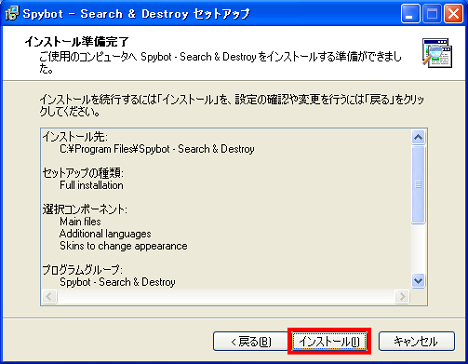Screen dimensions: 468x364
Task: Go back with the 戻る button
Action: [251, 341]
